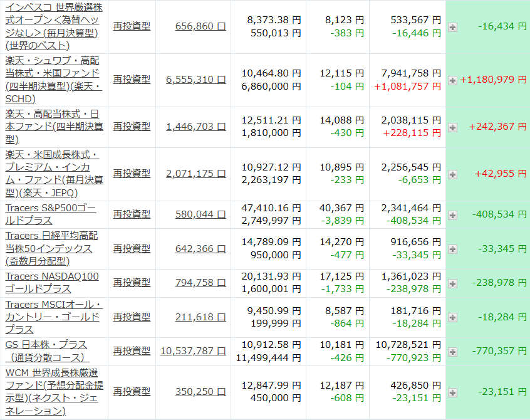The width and height of the screenshot is (530, 420).
Task: Click holdings quantity 350,250 口
Action: [200, 392]
